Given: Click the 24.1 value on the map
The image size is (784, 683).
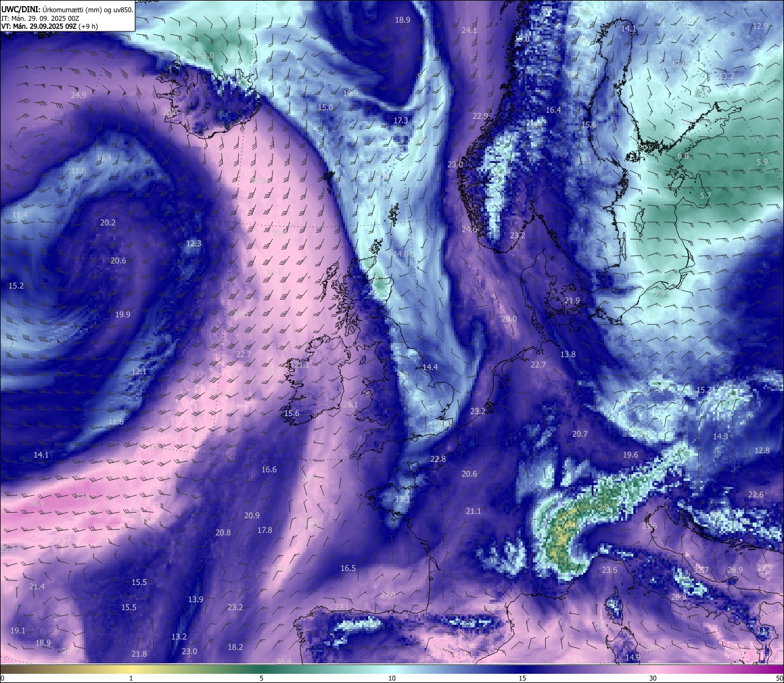Looking at the screenshot, I should pos(469,30).
